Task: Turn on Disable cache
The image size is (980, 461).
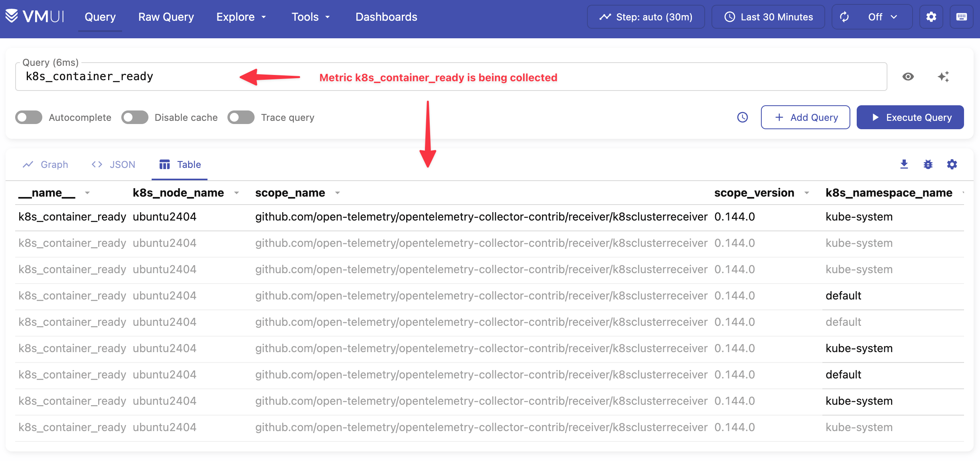Action: 134,117
